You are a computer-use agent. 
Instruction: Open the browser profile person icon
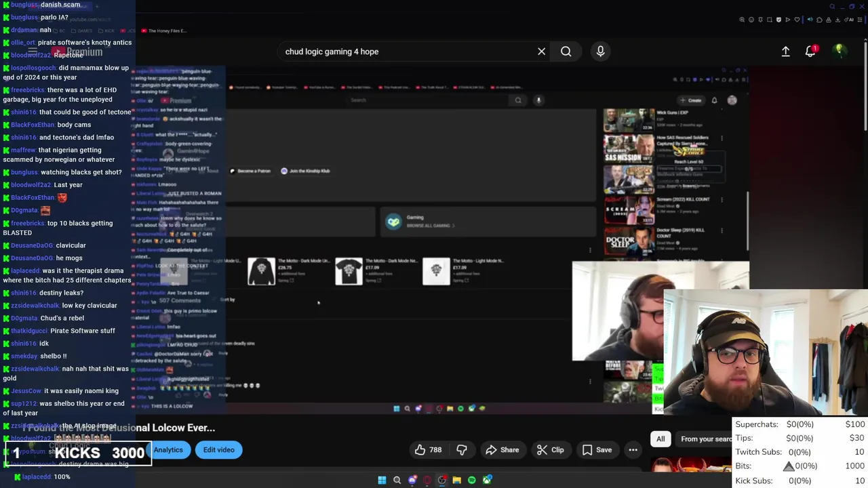coord(829,20)
